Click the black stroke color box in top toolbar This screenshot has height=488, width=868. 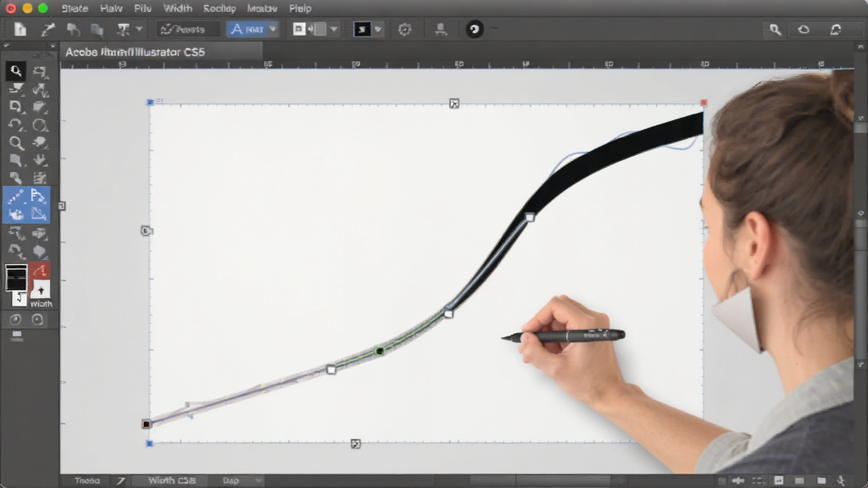coord(361,30)
